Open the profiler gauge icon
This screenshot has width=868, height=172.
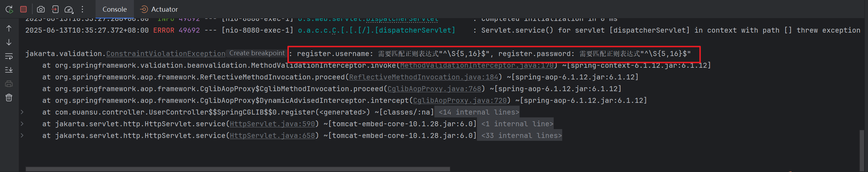pos(69,9)
